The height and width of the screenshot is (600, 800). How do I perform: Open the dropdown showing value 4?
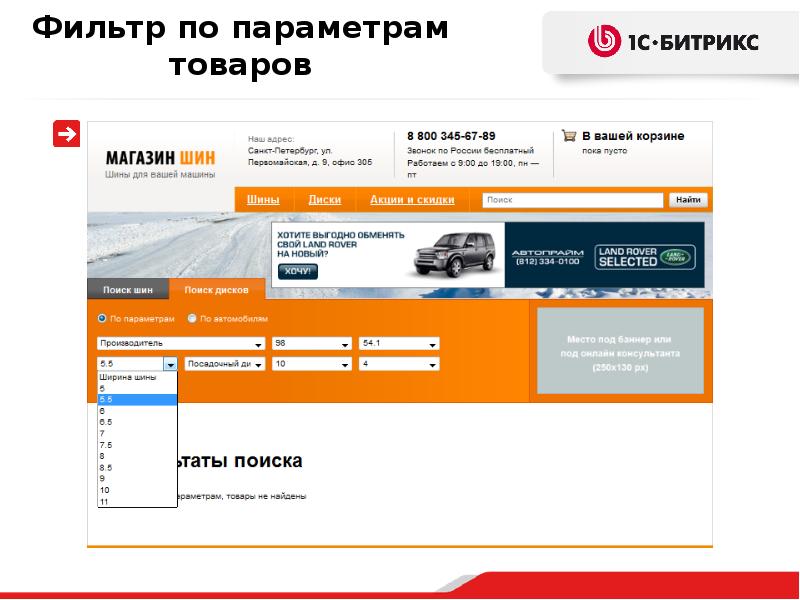click(x=399, y=364)
